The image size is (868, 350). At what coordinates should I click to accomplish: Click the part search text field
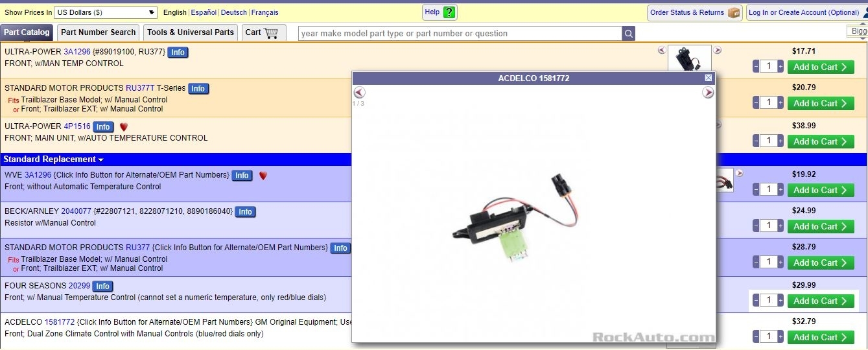point(460,33)
